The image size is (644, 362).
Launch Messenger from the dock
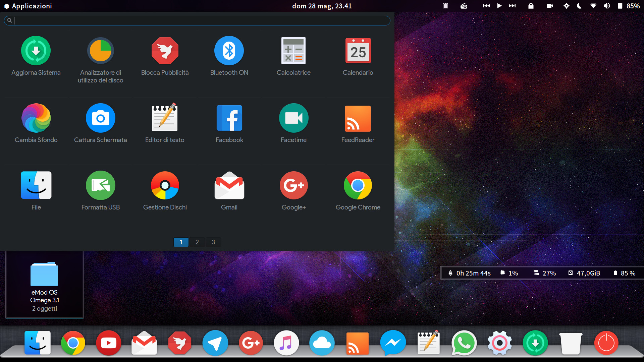(x=393, y=343)
